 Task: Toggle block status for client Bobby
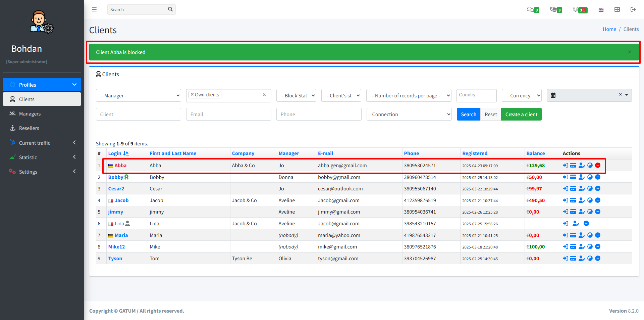pyautogui.click(x=598, y=177)
